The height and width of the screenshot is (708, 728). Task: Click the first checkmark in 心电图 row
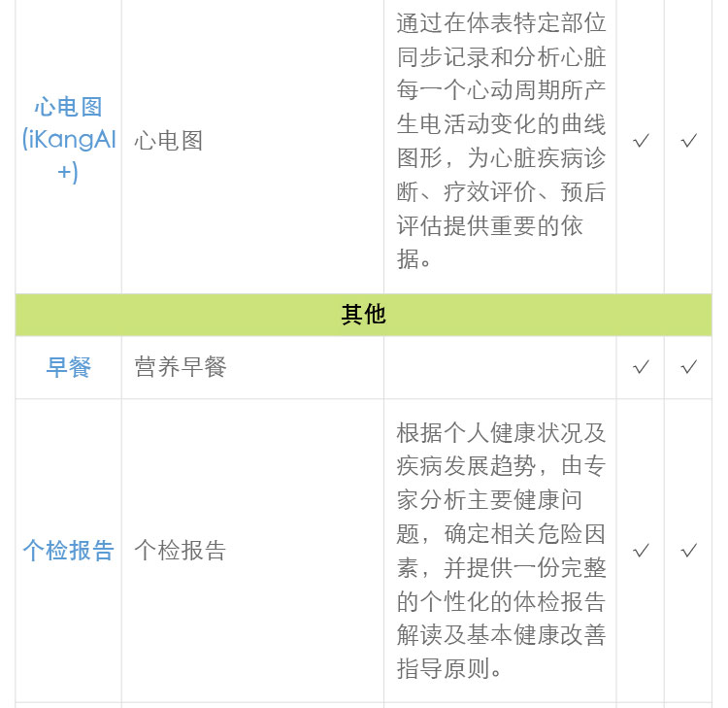tap(641, 141)
